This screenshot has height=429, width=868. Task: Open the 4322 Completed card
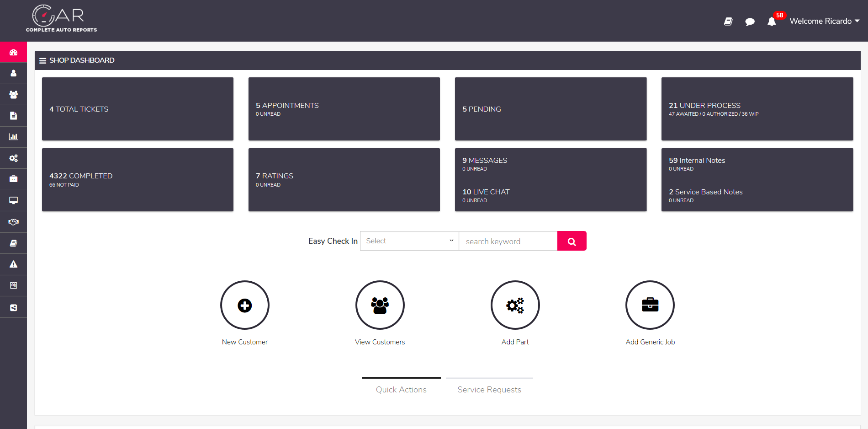pyautogui.click(x=138, y=180)
